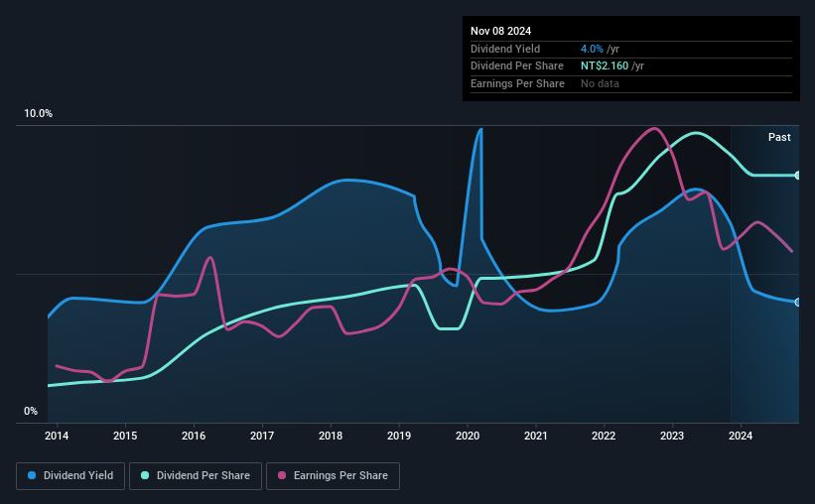
Task: Click the Dividend Yield tooltip row label
Action: (x=505, y=49)
